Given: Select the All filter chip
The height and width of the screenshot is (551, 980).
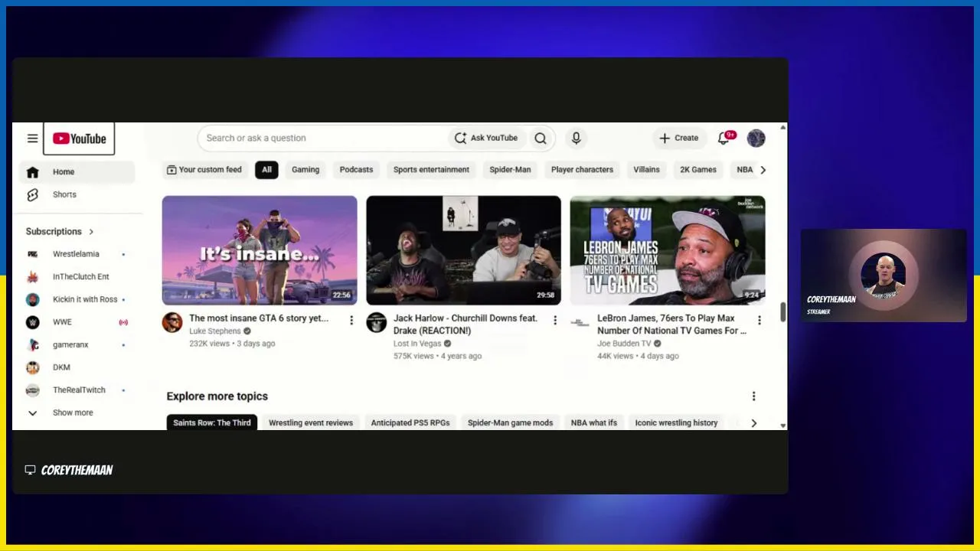Looking at the screenshot, I should pyautogui.click(x=266, y=170).
